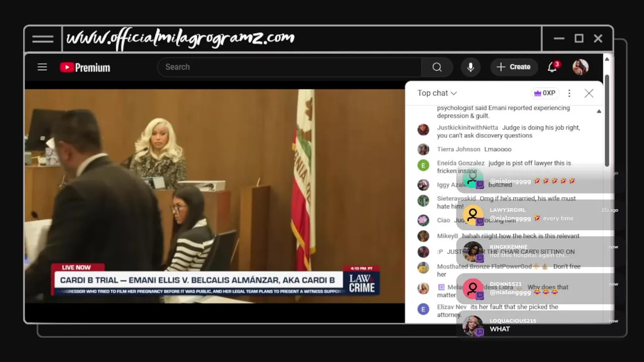644x362 pixels.
Task: Minimize the outer frame window
Action: [x=559, y=39]
